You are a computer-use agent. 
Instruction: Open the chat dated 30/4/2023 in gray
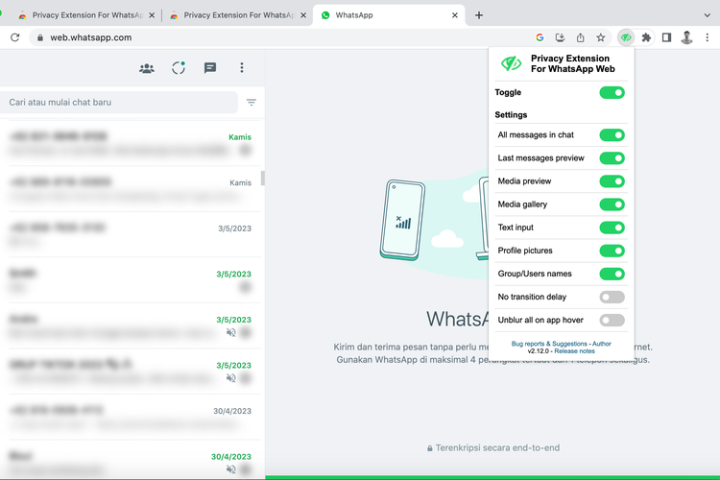click(x=131, y=417)
